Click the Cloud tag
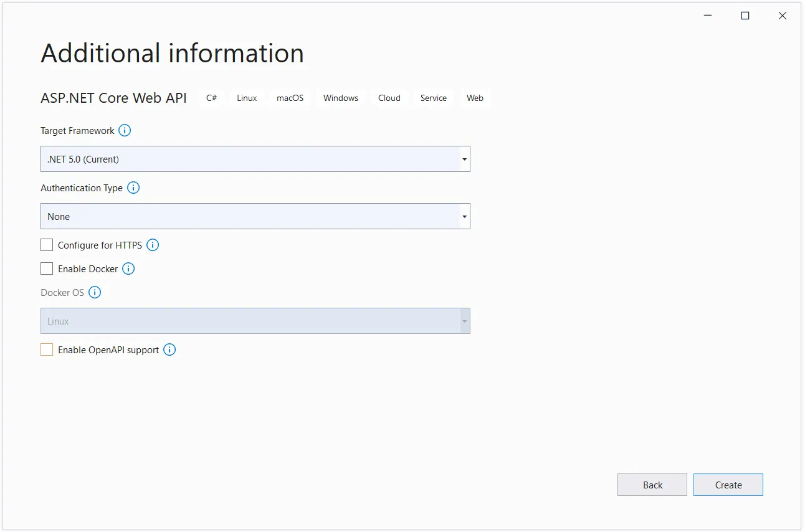805x532 pixels. coord(389,98)
